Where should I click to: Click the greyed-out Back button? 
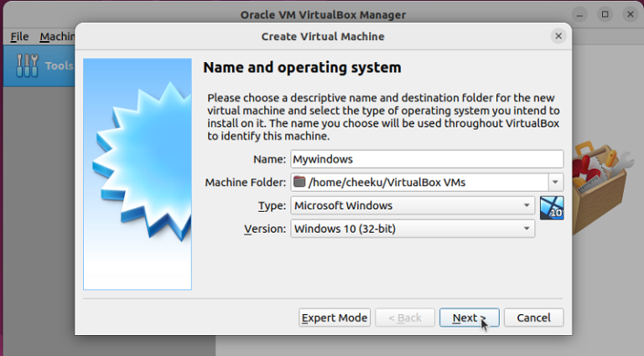405,317
